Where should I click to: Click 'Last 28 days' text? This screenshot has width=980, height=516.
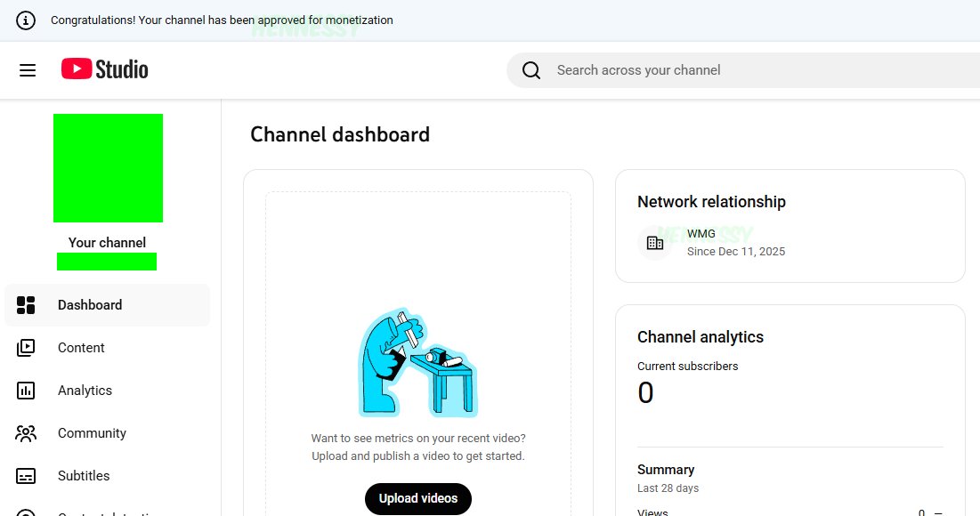(668, 488)
